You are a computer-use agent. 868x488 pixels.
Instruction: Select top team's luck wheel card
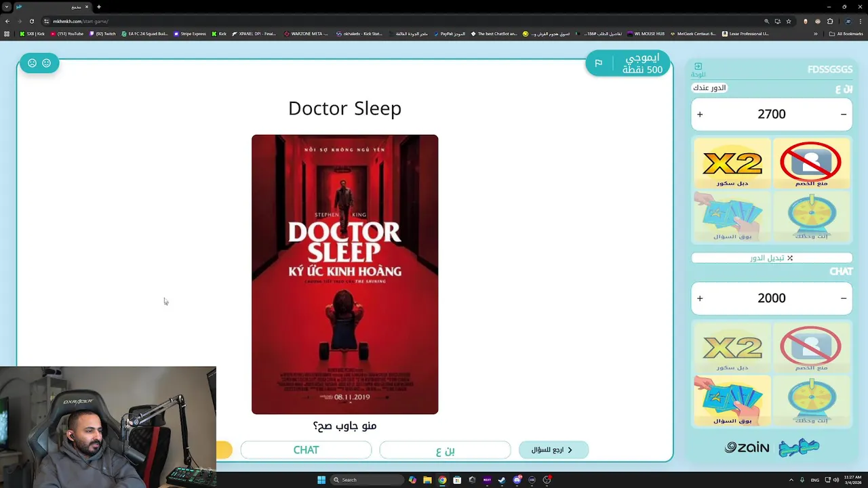tap(810, 216)
